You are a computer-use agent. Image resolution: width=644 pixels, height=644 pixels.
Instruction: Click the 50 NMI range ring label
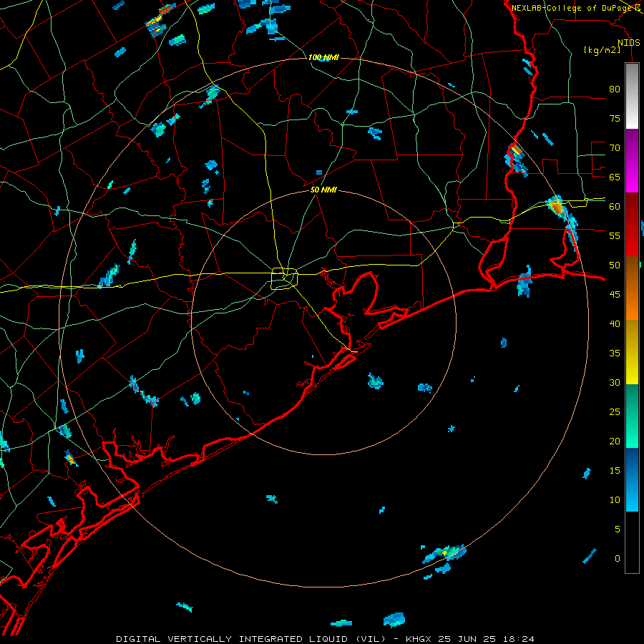coord(323,190)
